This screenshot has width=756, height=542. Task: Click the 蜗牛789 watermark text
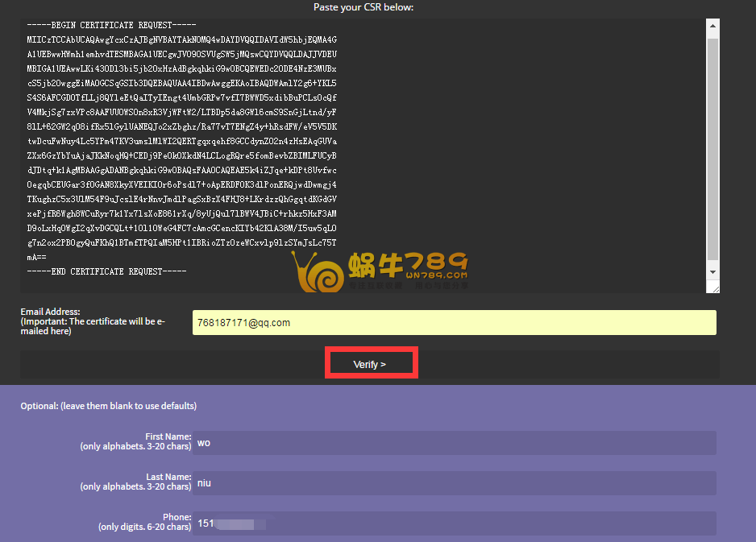(x=409, y=263)
